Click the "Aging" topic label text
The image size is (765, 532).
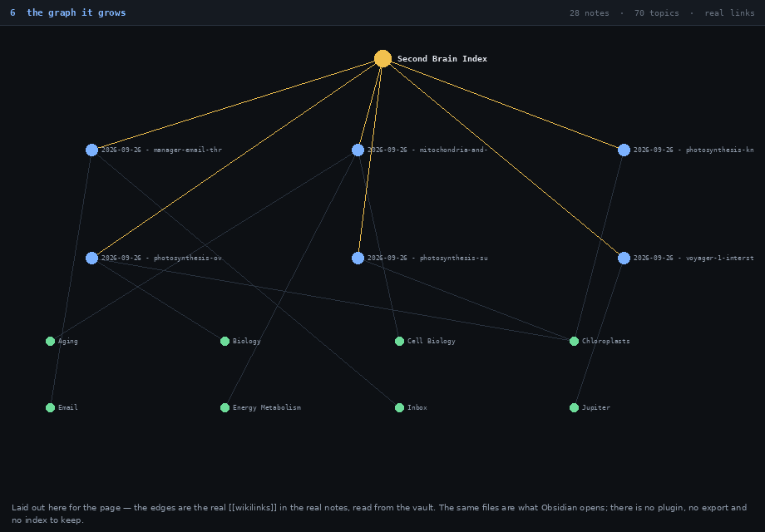[68, 342]
